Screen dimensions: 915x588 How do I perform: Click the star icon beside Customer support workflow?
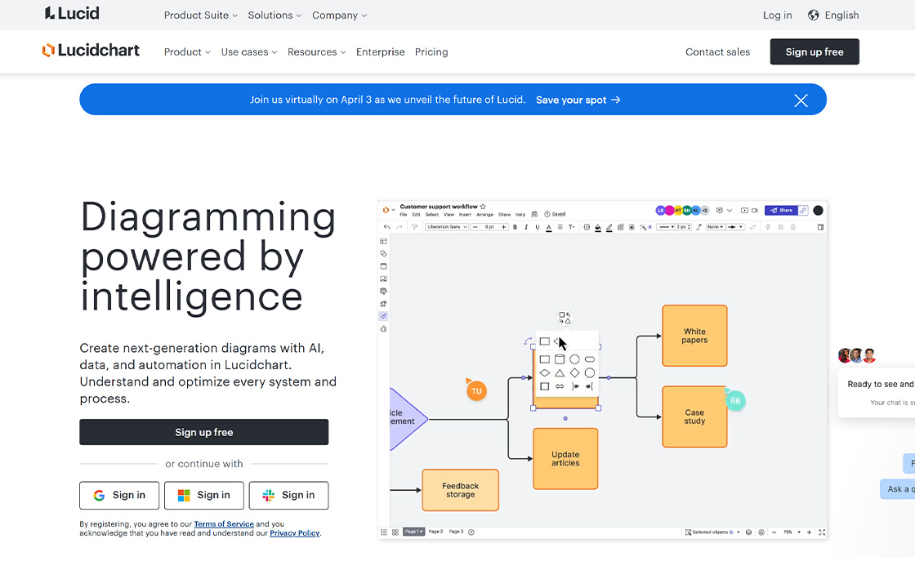[x=483, y=207]
